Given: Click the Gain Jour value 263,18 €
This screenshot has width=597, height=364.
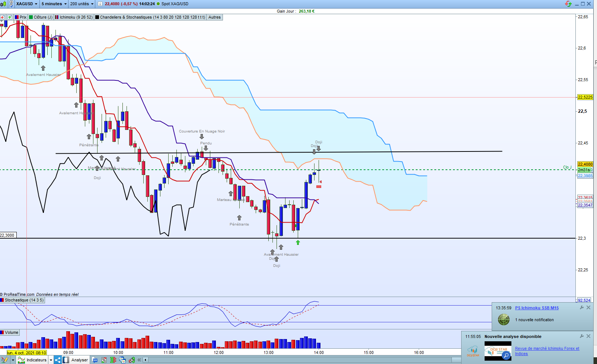Looking at the screenshot, I should coord(307,11).
